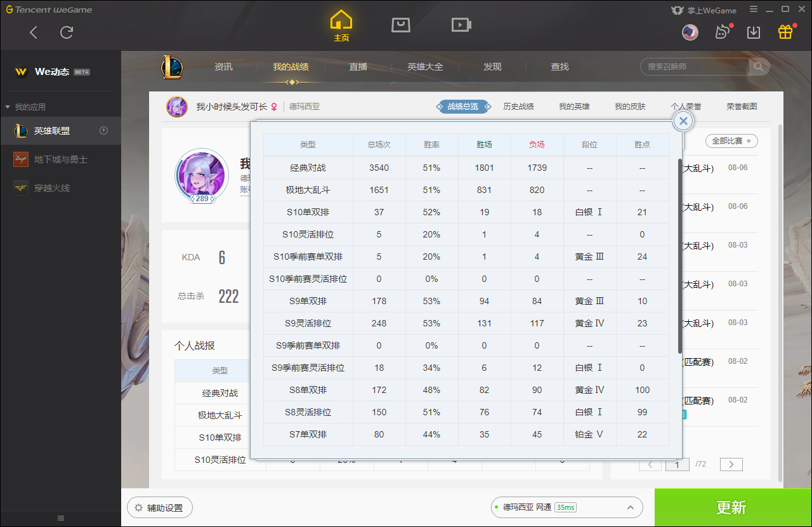Open the messages notification icon
Image resolution: width=812 pixels, height=527 pixels.
click(x=723, y=32)
